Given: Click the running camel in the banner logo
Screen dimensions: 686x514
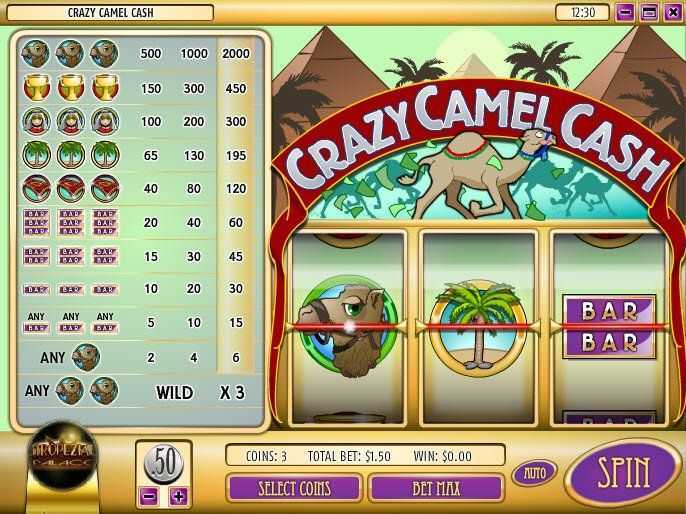Looking at the screenshot, I should click(x=477, y=173).
